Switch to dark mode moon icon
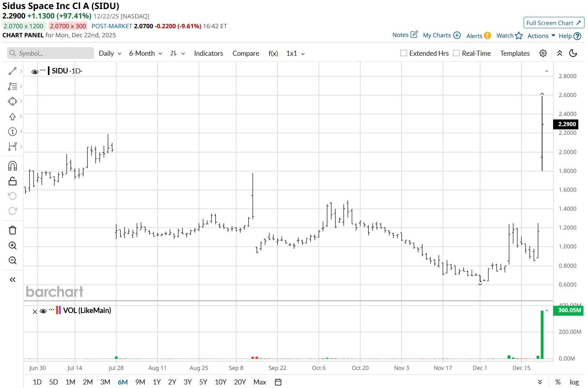This screenshot has width=588, height=388. pyautogui.click(x=573, y=53)
